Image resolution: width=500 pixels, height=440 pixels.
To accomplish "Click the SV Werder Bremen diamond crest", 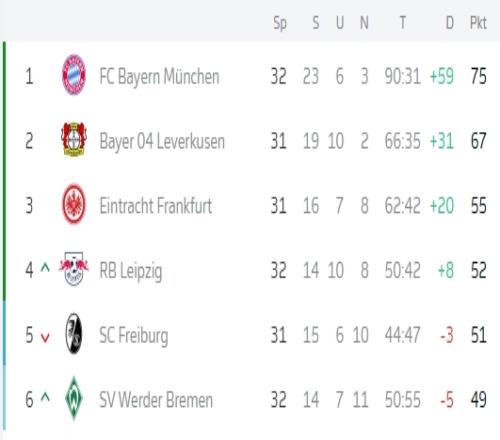I will (x=74, y=398).
